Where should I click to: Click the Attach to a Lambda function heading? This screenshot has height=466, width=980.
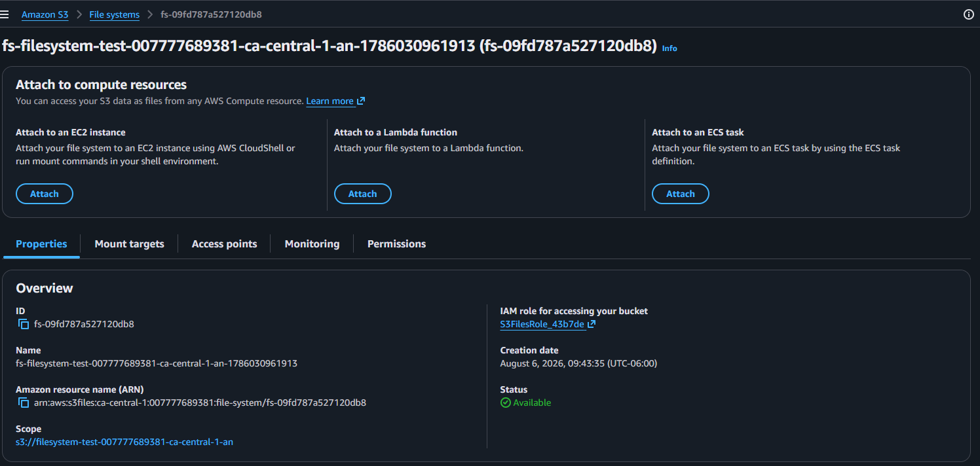[x=396, y=132]
